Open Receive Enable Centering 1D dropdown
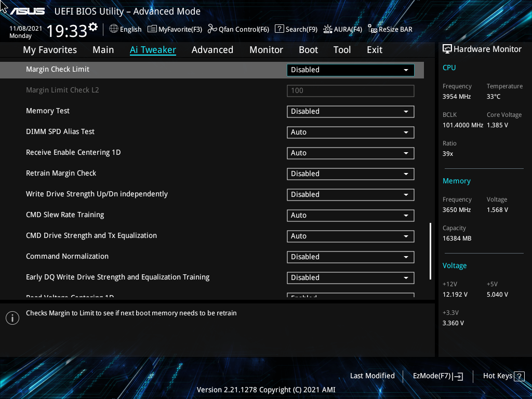Image resolution: width=532 pixels, height=399 pixels. click(x=351, y=153)
